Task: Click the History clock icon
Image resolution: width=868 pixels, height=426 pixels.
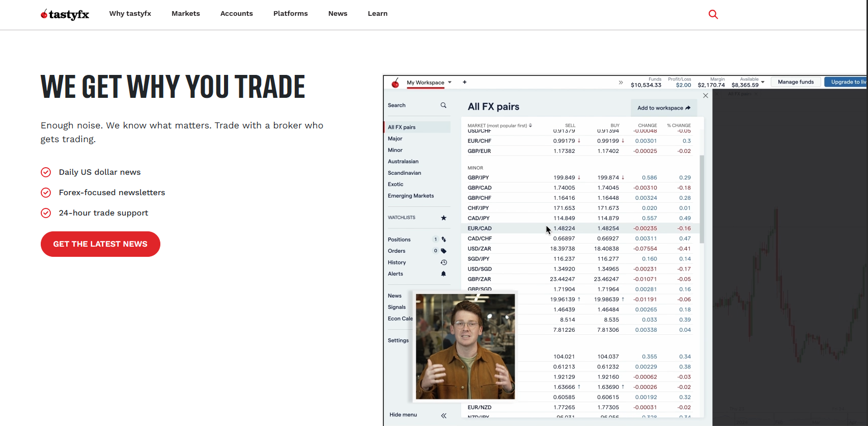Action: [x=443, y=262]
